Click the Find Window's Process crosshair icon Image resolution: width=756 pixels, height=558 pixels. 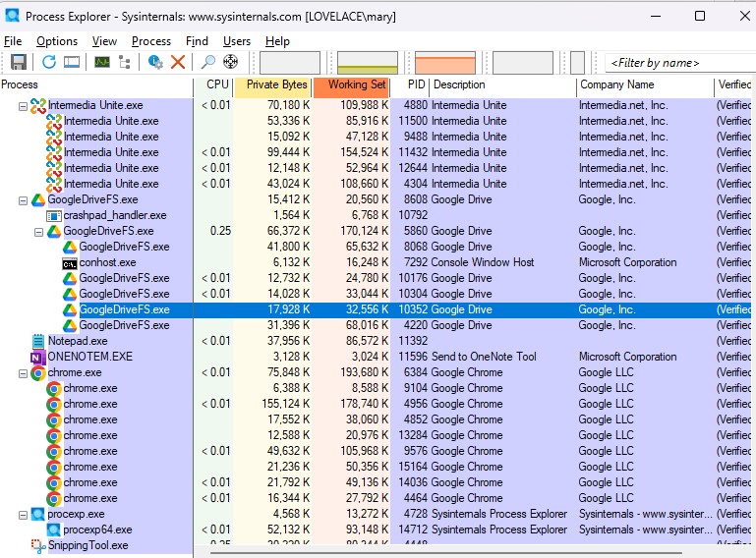point(230,62)
